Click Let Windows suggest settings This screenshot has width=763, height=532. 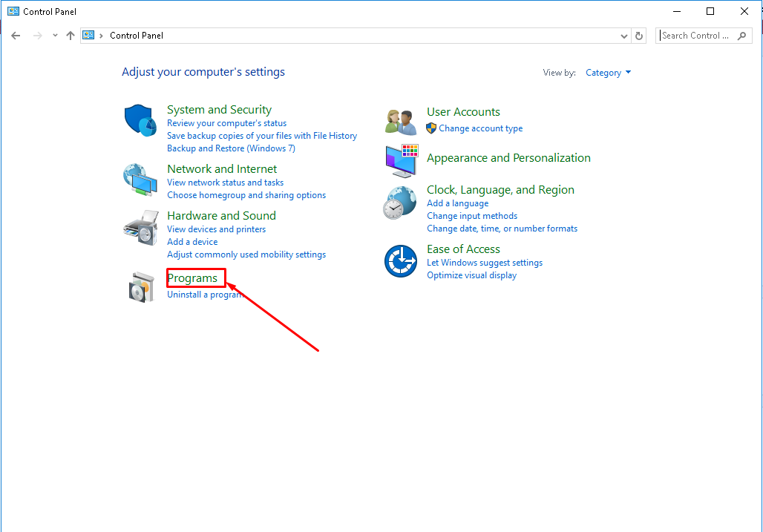click(x=485, y=263)
